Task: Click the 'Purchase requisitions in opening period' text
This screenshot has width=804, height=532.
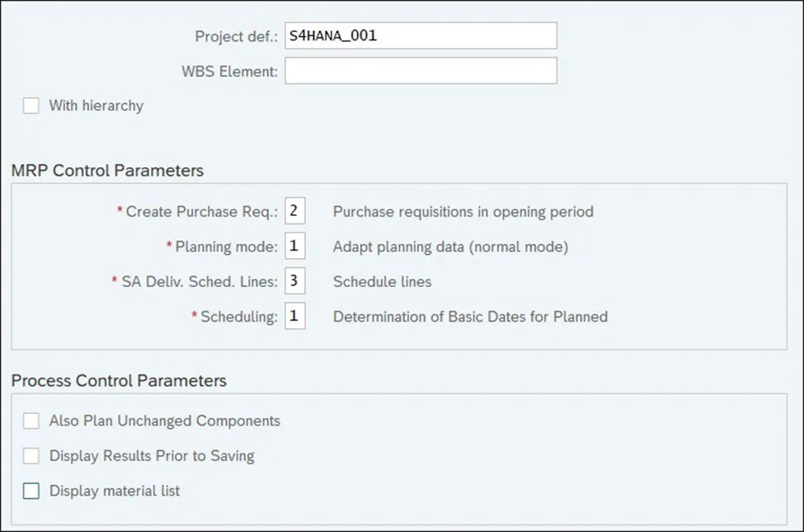Action: [x=463, y=211]
